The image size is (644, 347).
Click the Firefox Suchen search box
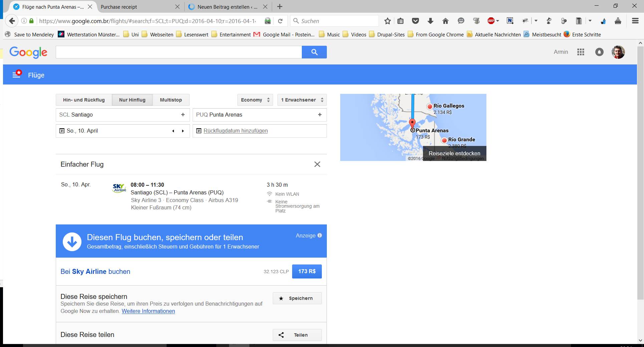(335, 21)
